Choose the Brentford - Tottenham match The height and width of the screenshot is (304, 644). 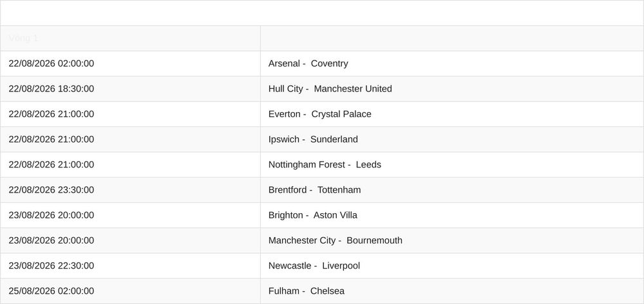coord(315,190)
